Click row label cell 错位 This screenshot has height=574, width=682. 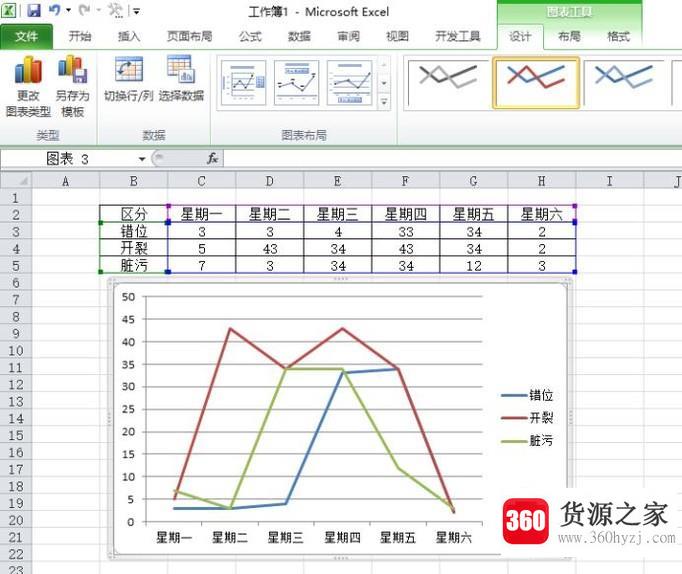pos(134,231)
